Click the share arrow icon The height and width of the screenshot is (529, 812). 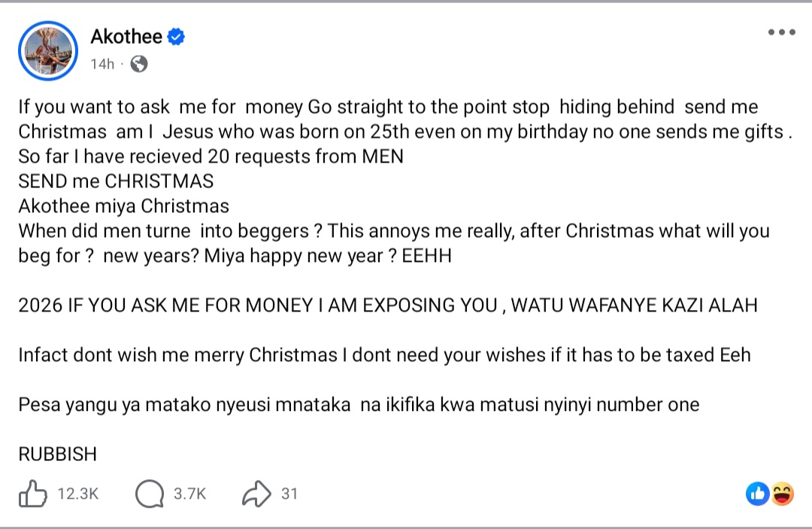tap(256, 494)
